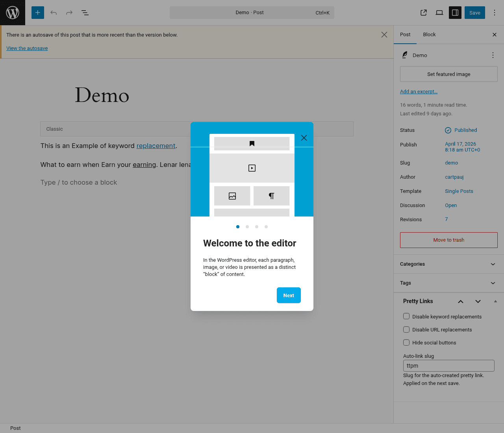The height and width of the screenshot is (433, 504).
Task: View the post in a new tab
Action: 424,13
